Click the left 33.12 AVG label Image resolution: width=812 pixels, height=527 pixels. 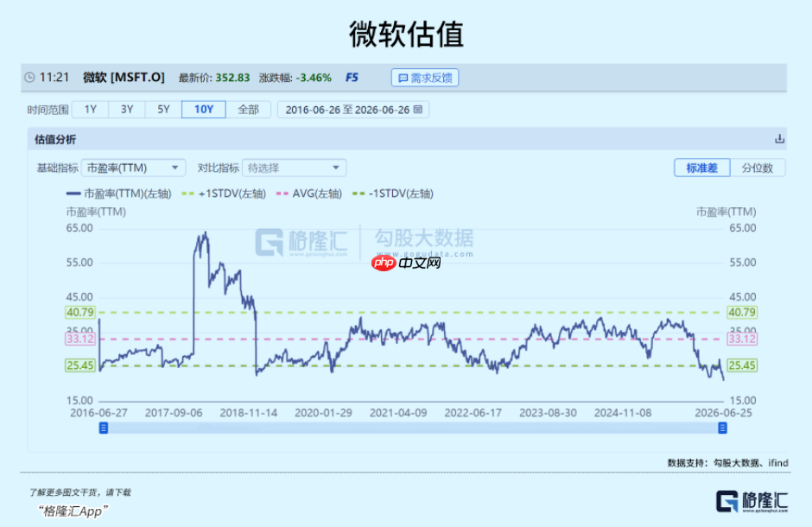point(80,339)
